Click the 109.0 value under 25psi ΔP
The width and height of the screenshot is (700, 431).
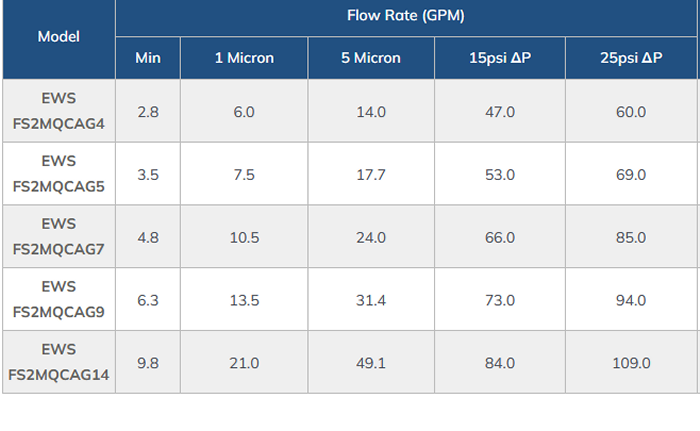click(x=631, y=363)
